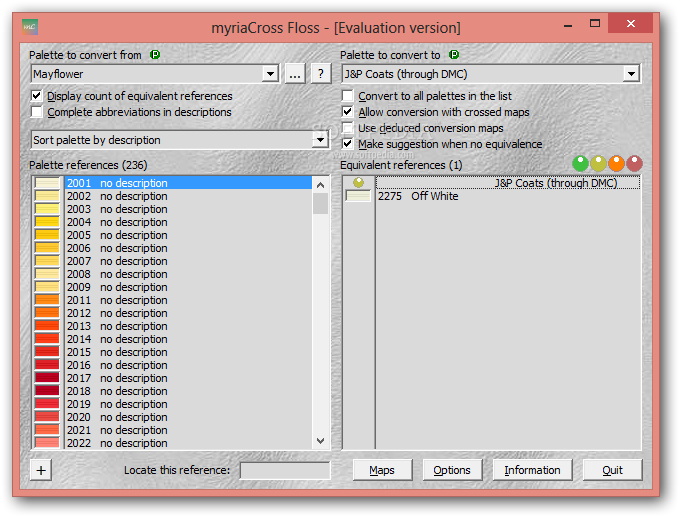Click the 'J&P Coats (through DMC)' column header
Viewport: 680px width, 517px height.
pyautogui.click(x=508, y=183)
